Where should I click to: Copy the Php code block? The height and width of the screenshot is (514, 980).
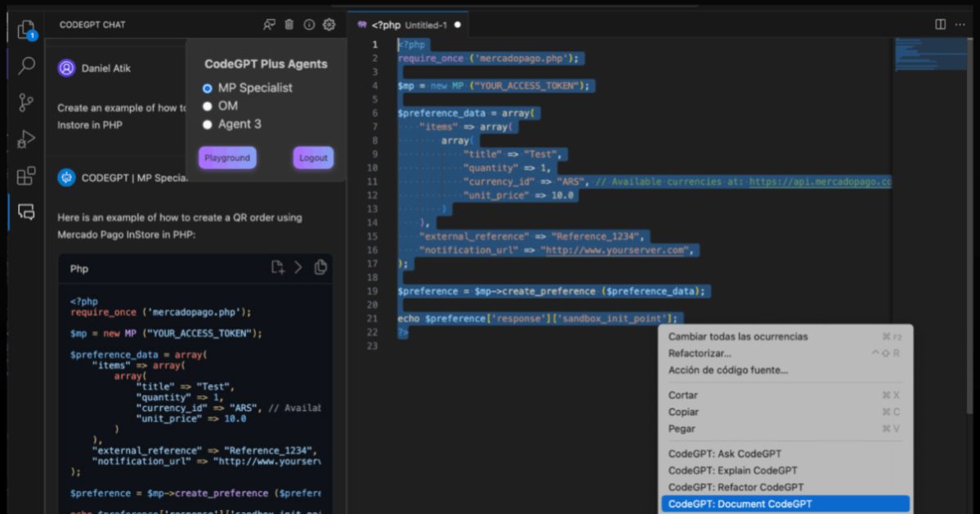point(320,267)
